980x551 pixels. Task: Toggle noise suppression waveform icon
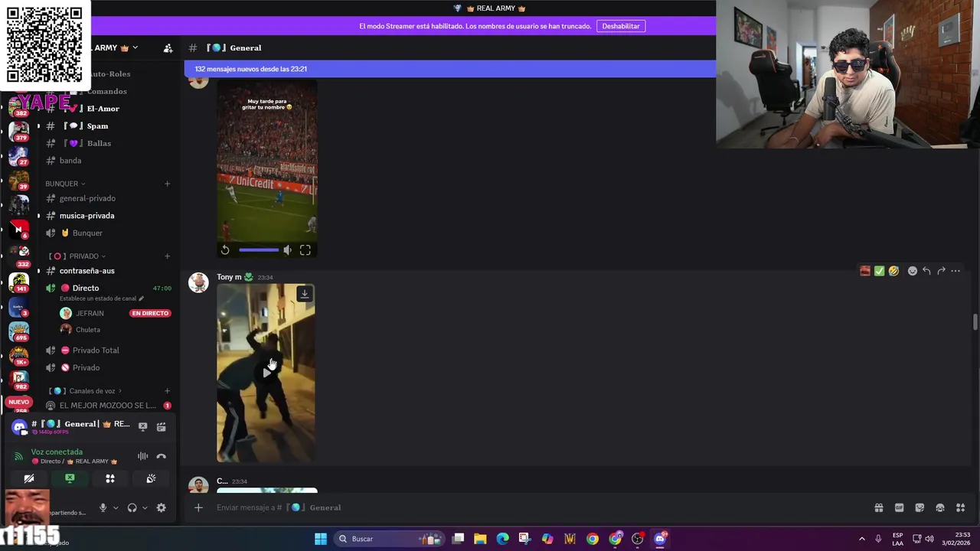click(142, 456)
